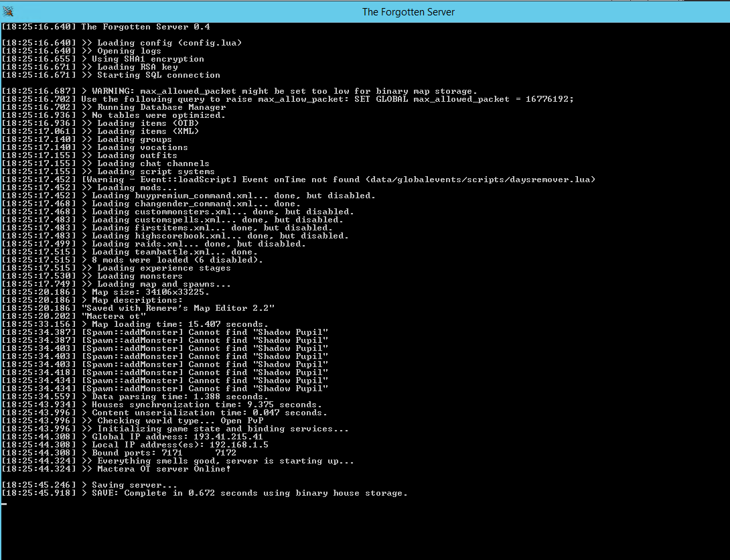Screen dimensions: 730x560
Task: Click the 'Initializing game state and binding services' line
Action: tap(175, 429)
